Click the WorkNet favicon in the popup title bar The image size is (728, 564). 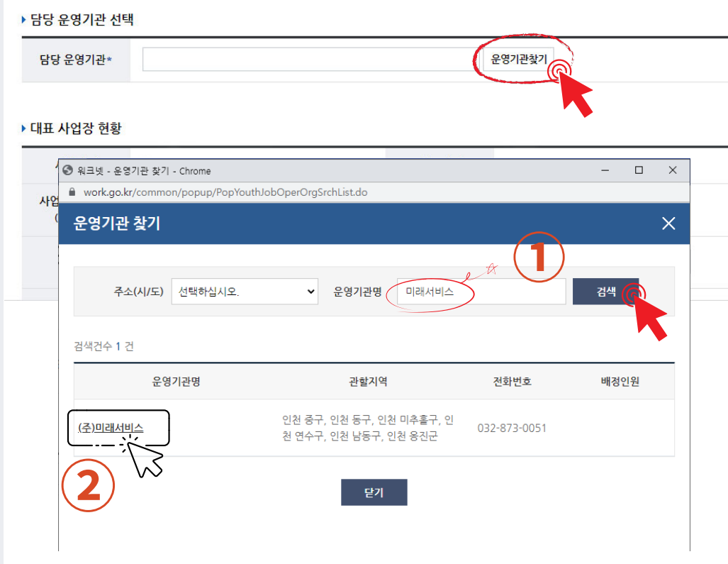pos(67,170)
